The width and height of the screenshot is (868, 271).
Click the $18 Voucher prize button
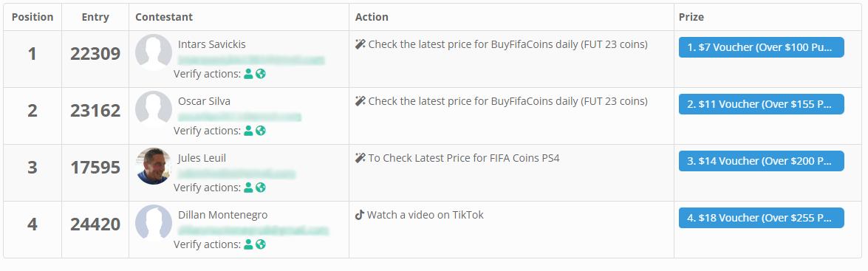(x=761, y=218)
